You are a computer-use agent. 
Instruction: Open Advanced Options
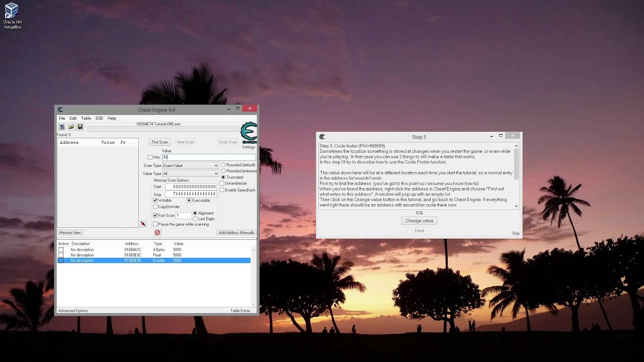(x=73, y=311)
